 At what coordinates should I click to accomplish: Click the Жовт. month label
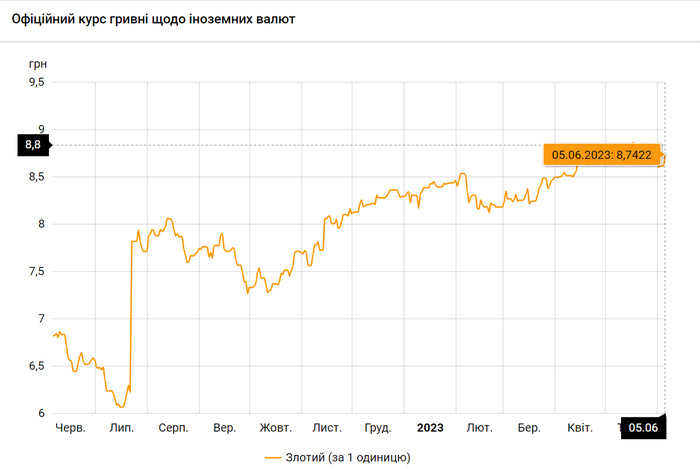coord(276,428)
